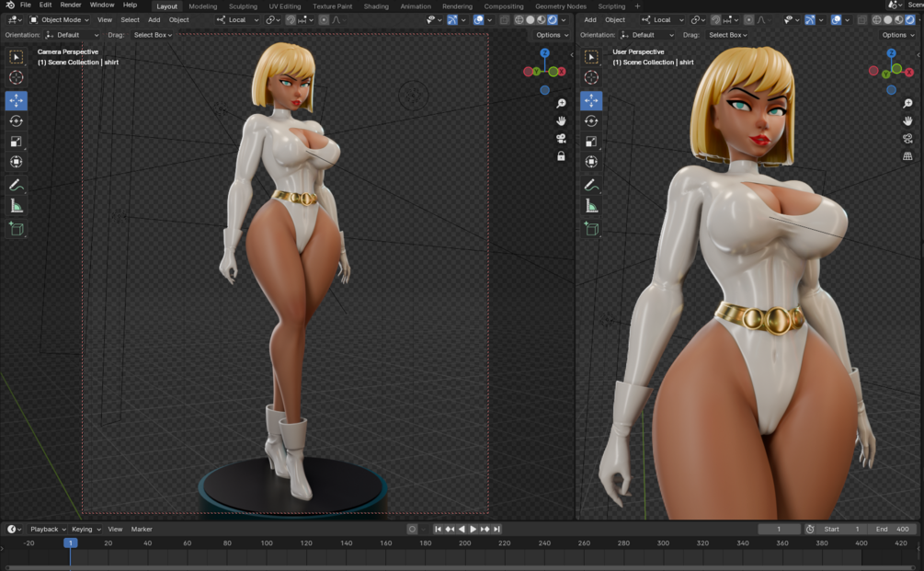Expand Options dropdown in left viewport
The width and height of the screenshot is (924, 571).
(x=553, y=35)
